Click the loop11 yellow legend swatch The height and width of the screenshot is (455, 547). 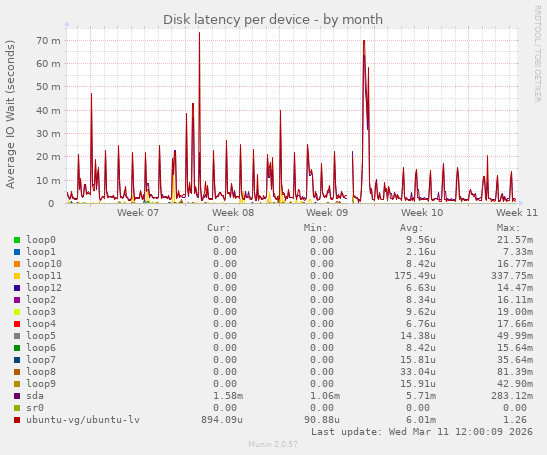17,276
